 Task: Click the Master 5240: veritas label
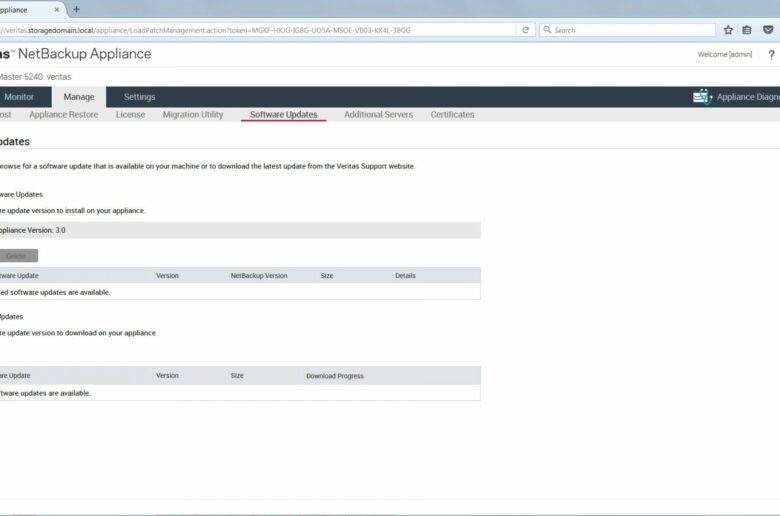pyautogui.click(x=35, y=77)
